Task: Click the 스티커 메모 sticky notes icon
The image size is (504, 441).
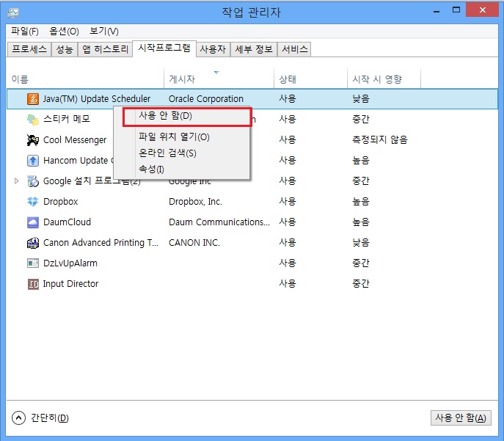Action: click(33, 120)
